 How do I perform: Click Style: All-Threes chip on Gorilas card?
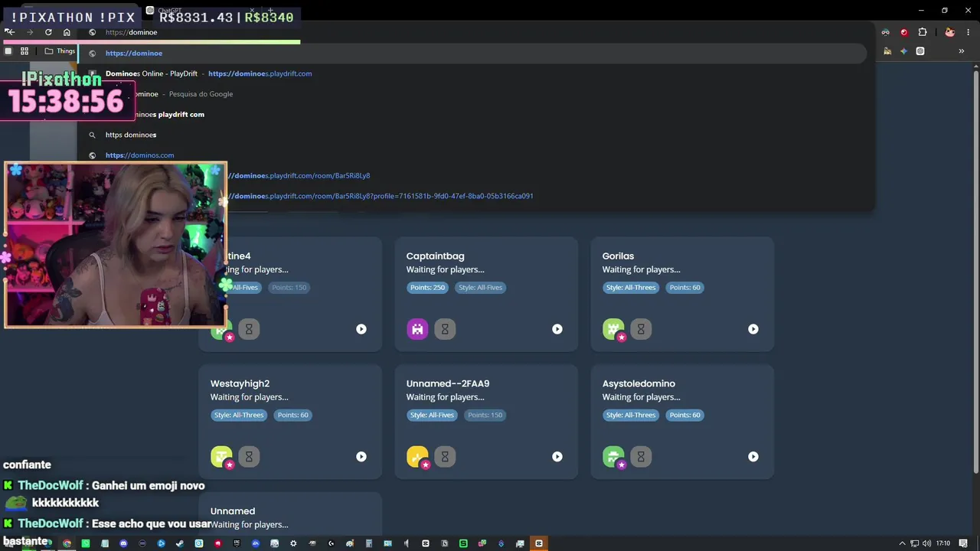click(631, 288)
